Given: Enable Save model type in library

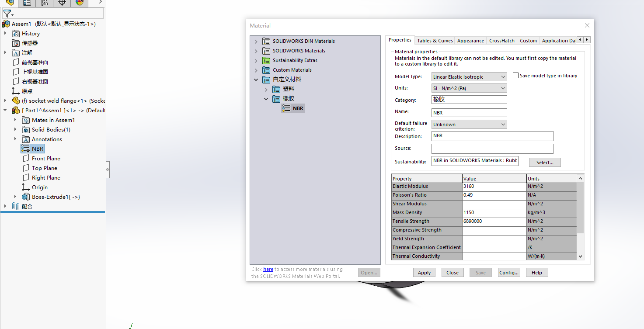Looking at the screenshot, I should (x=515, y=76).
